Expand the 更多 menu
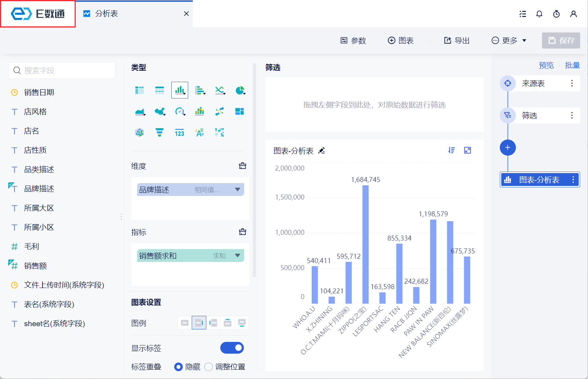The image size is (588, 379). coord(509,41)
